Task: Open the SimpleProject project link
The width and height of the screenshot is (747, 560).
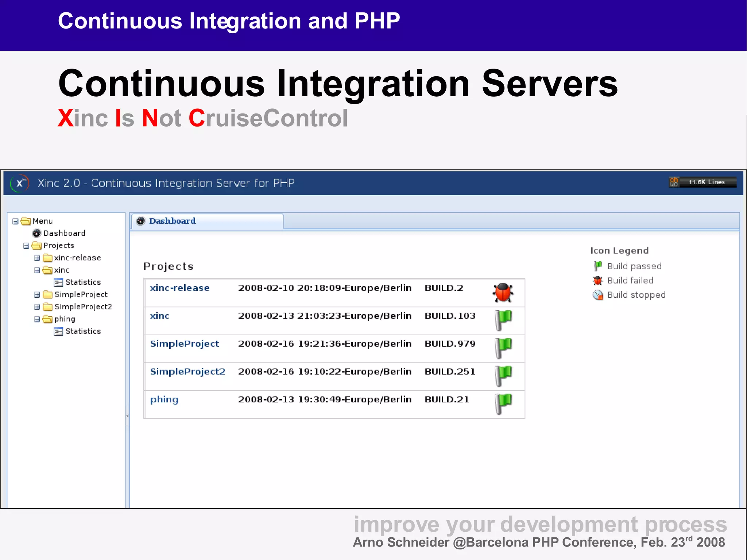Action: pos(185,344)
